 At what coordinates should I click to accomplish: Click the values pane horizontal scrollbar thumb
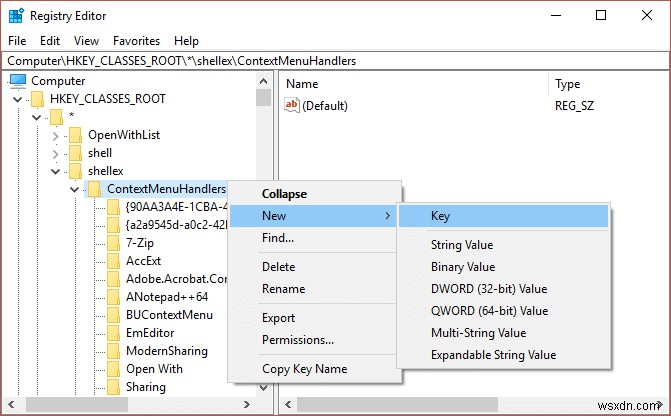tap(398, 404)
